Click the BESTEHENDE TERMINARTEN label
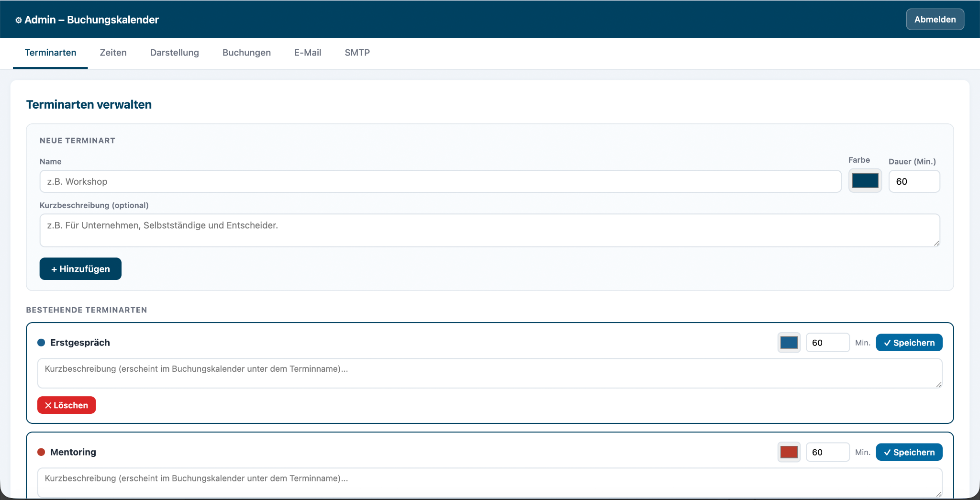 [x=87, y=310]
